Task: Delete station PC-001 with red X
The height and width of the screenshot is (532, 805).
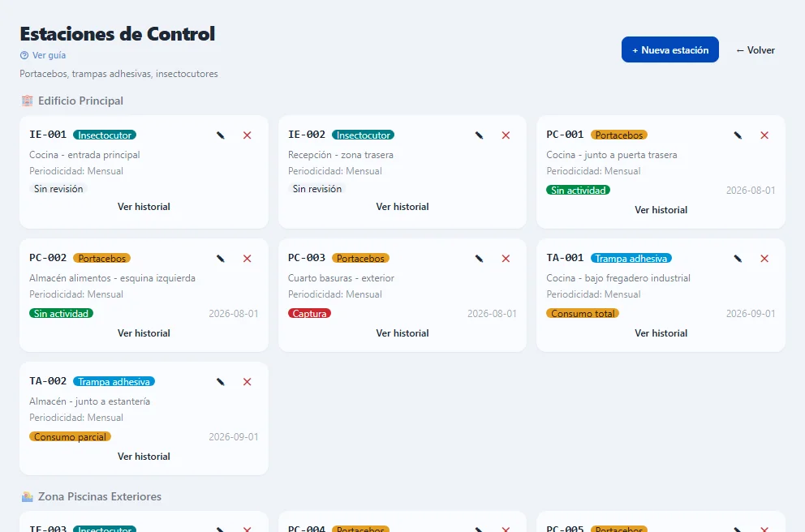Action: 765,135
